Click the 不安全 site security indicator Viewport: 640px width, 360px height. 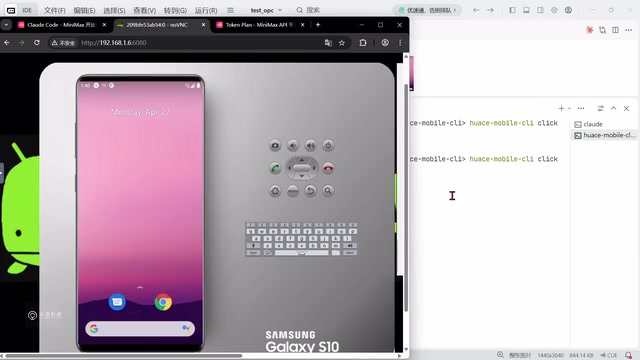click(x=63, y=42)
